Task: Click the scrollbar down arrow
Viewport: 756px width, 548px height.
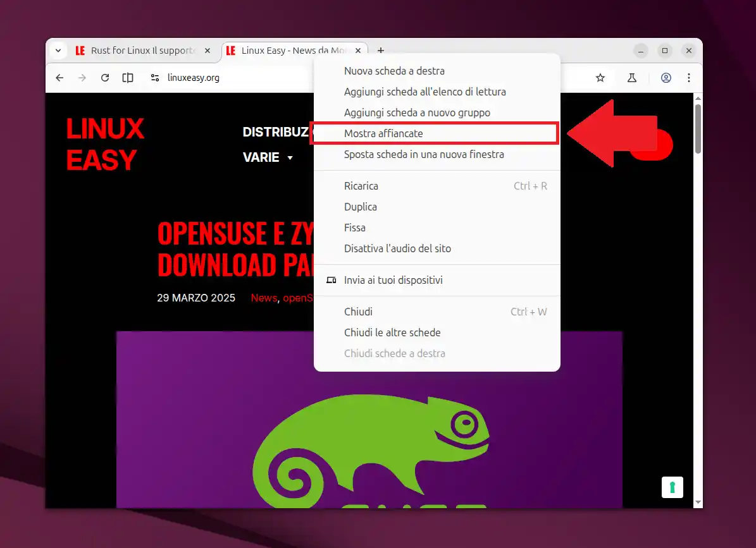Action: click(698, 502)
